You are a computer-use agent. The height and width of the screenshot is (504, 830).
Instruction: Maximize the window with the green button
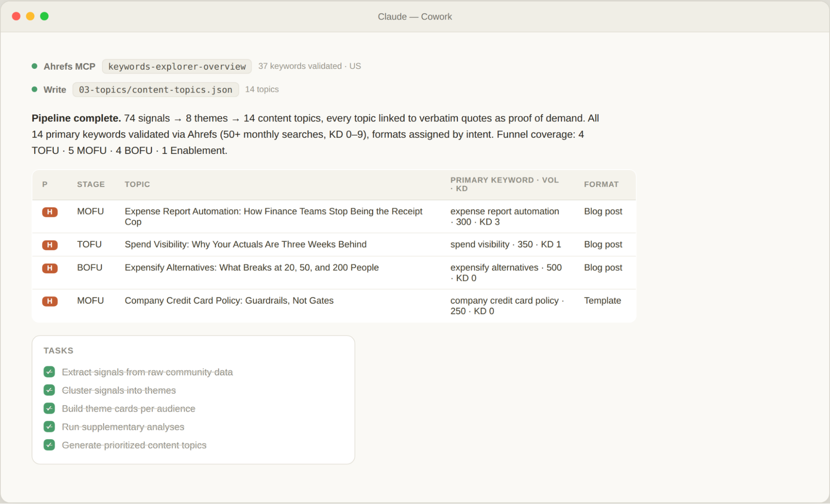coord(44,16)
